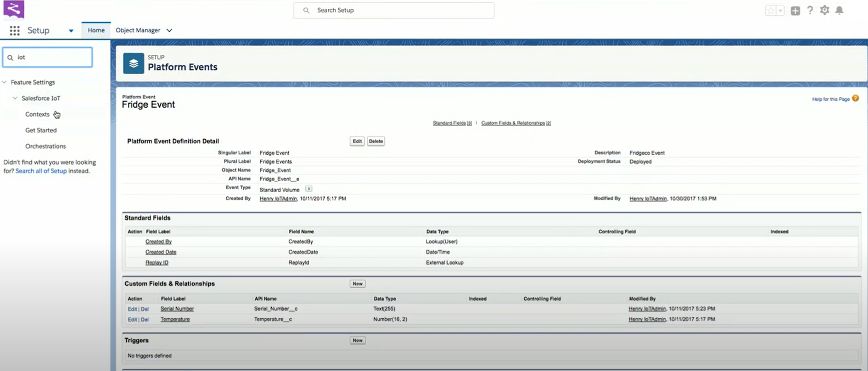This screenshot has width=868, height=371.
Task: Click Delete for the platform event definition
Action: [x=376, y=141]
